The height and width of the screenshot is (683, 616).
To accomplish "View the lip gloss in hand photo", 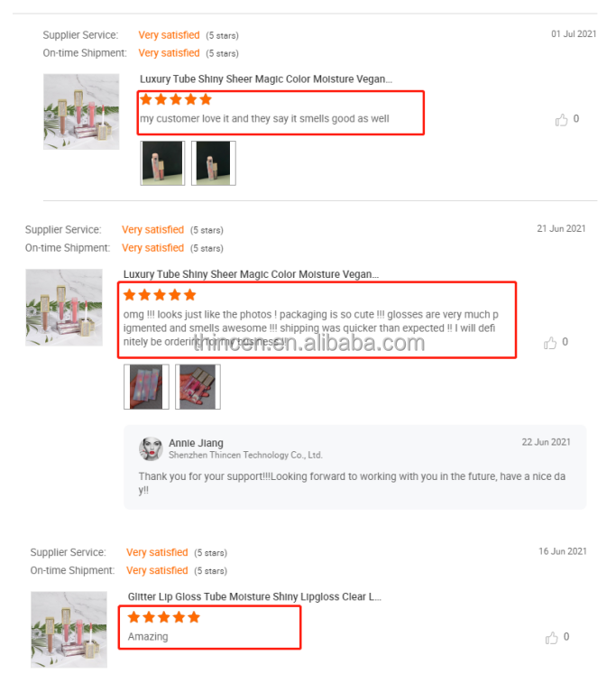I will point(198,387).
